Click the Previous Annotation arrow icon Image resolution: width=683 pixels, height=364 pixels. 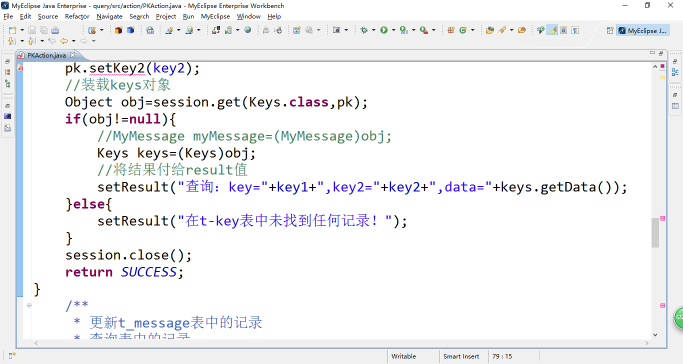[x=31, y=41]
